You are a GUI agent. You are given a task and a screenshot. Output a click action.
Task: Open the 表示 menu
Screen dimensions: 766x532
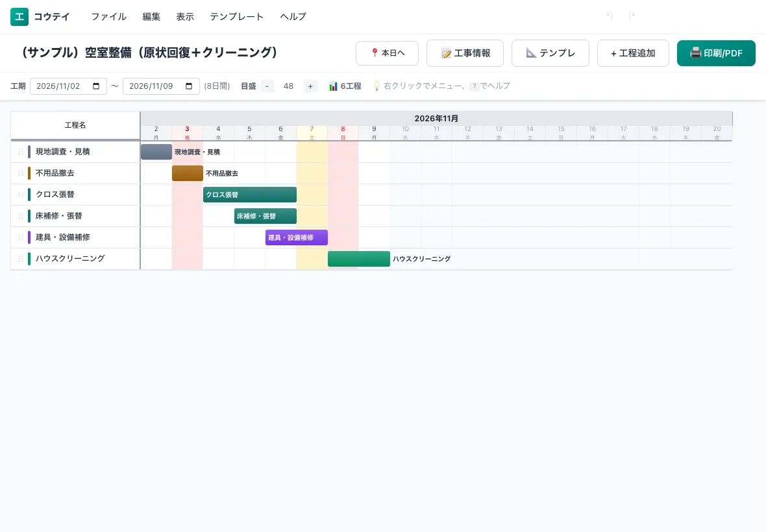pos(184,17)
